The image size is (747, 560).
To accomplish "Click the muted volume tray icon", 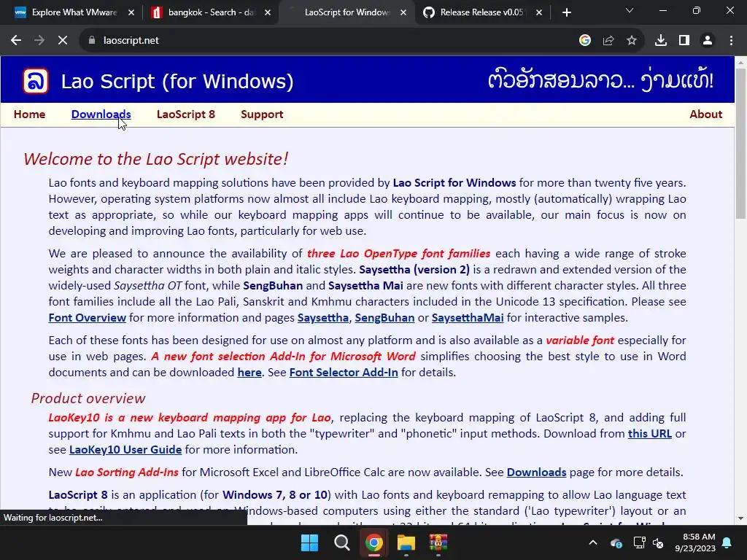I will click(x=658, y=542).
